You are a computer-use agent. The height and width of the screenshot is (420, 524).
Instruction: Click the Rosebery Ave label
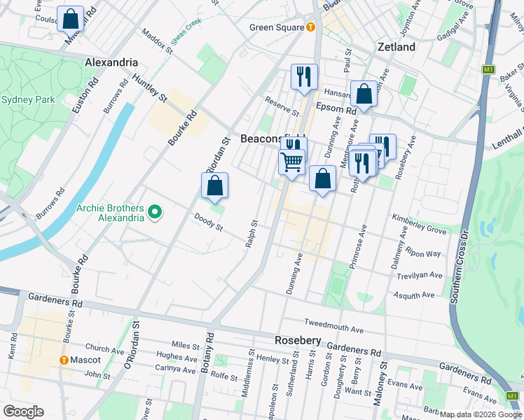(x=406, y=157)
